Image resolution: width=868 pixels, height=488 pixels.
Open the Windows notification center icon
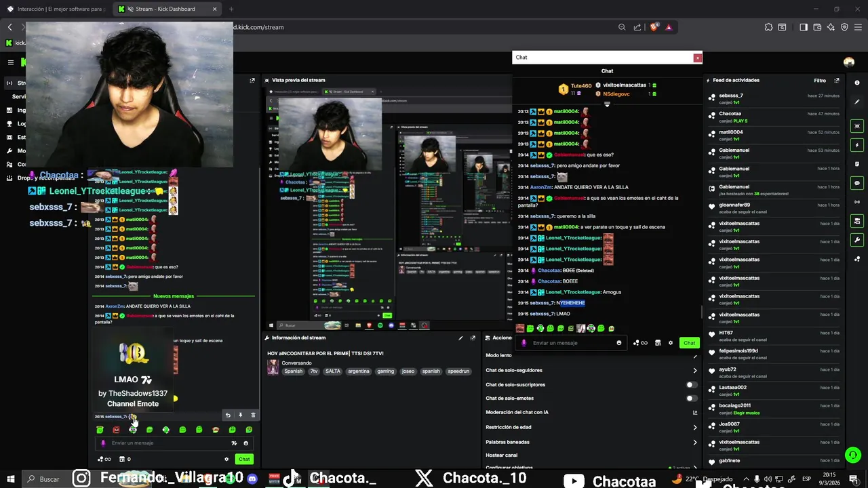(854, 479)
